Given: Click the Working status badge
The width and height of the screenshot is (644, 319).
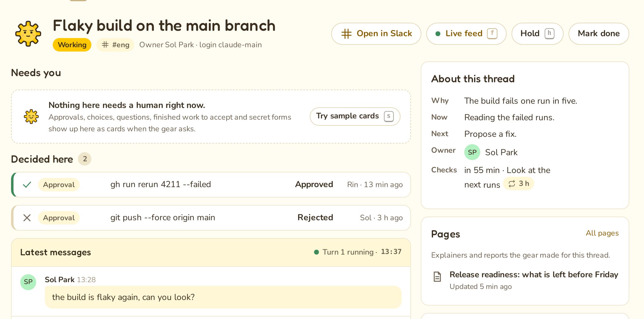Looking at the screenshot, I should [x=72, y=45].
